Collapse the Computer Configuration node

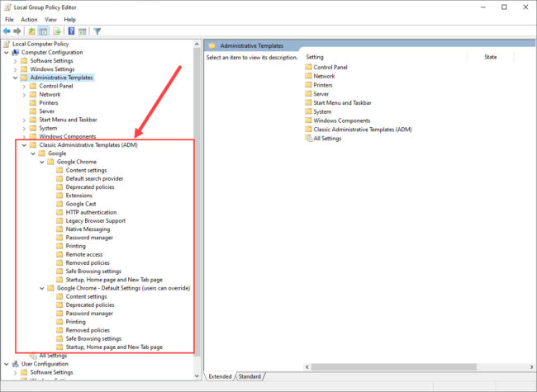click(x=7, y=52)
